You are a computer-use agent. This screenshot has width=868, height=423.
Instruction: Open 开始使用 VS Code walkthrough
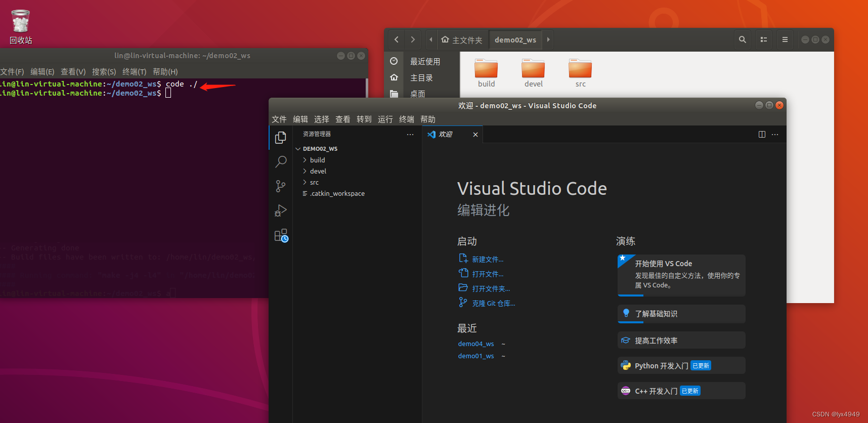[681, 275]
